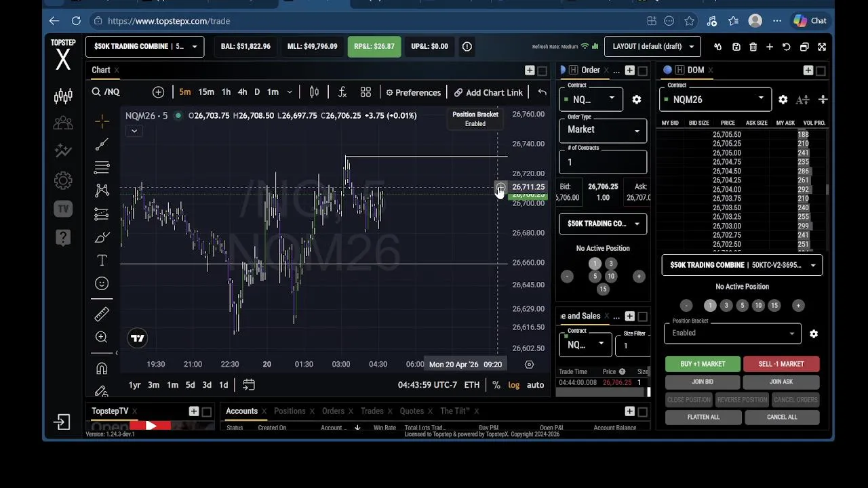
Task: Select the text annotation tool
Action: pos(102,260)
